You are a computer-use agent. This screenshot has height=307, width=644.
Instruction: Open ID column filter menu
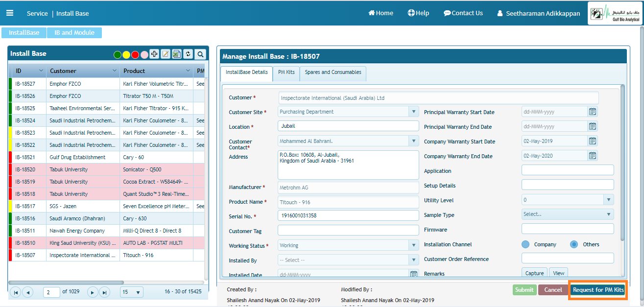pos(41,71)
